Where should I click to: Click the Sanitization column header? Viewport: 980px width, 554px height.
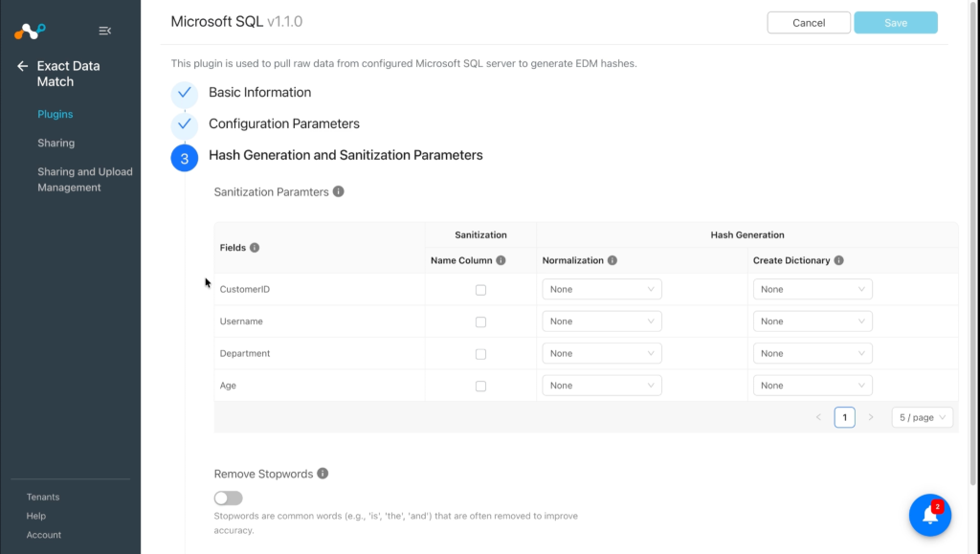click(480, 234)
